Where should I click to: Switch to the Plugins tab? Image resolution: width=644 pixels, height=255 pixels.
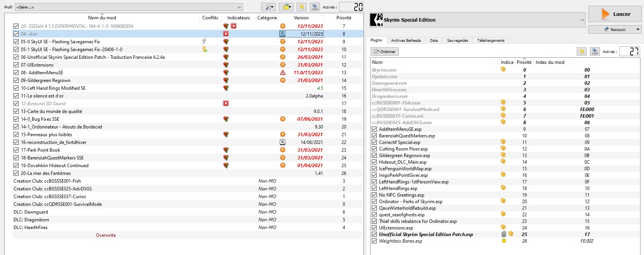[x=376, y=40]
